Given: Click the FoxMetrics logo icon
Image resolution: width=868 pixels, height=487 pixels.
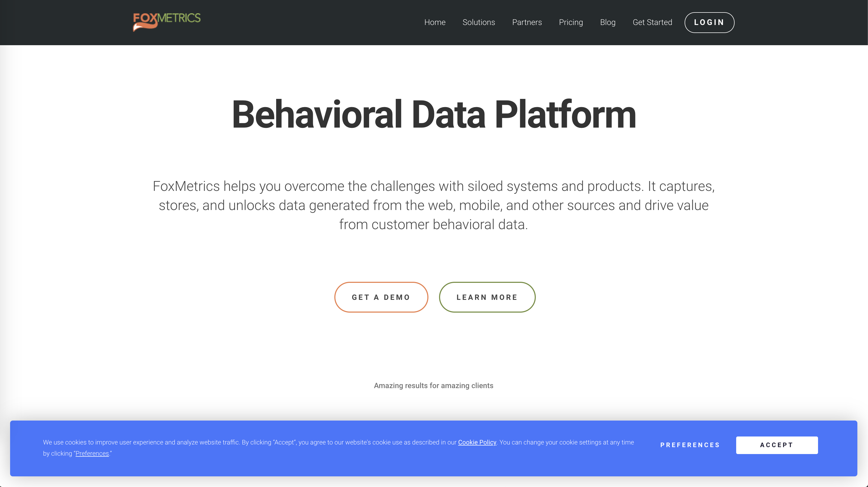Looking at the screenshot, I should (x=166, y=22).
